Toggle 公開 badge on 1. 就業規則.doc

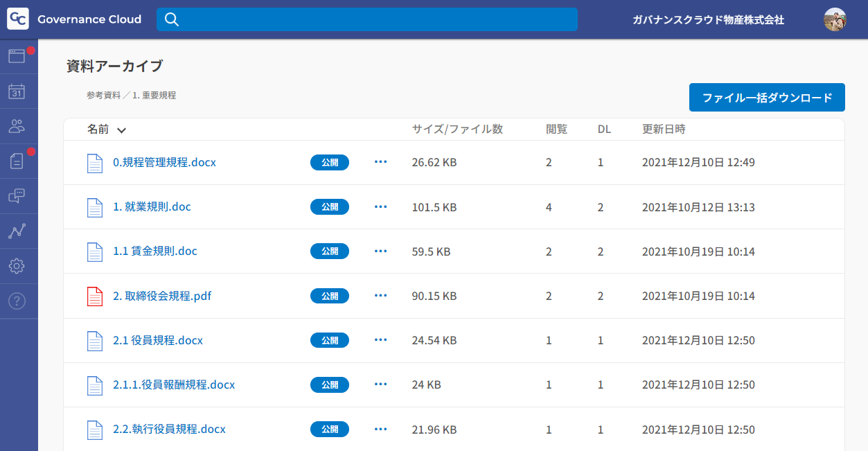pyautogui.click(x=330, y=206)
